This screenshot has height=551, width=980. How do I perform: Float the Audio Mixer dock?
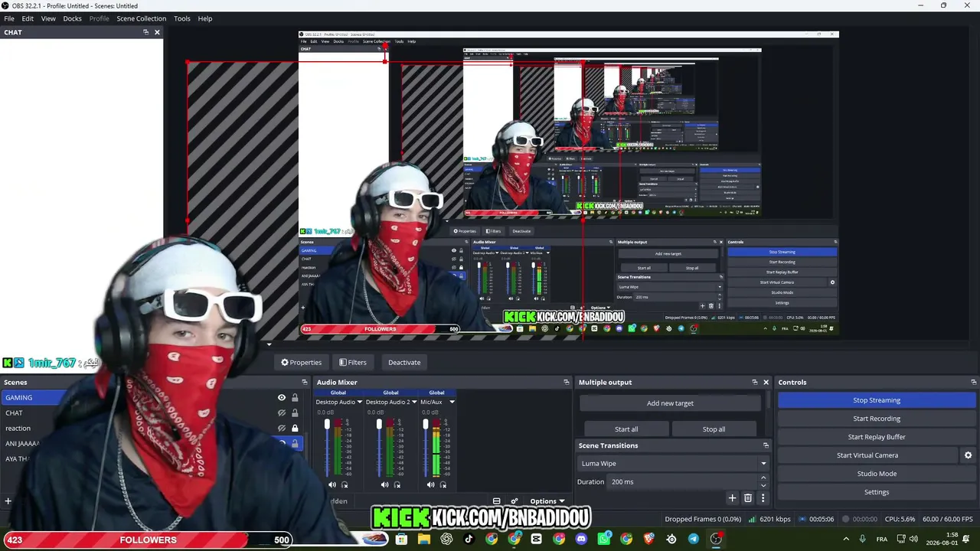click(x=567, y=382)
